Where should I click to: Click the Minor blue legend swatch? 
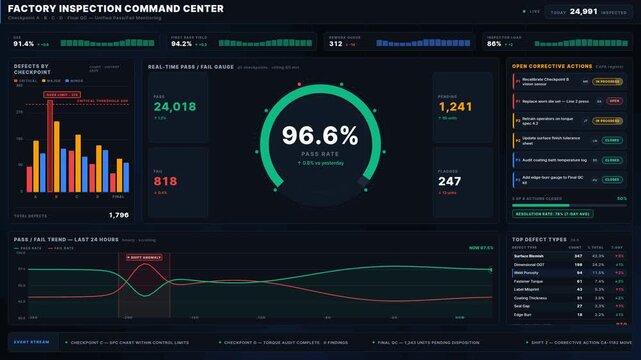tap(67, 81)
